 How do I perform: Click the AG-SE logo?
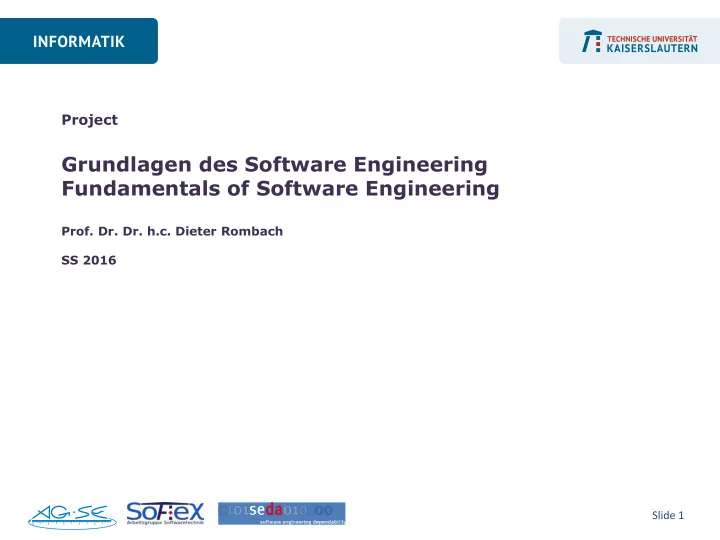[x=72, y=517]
